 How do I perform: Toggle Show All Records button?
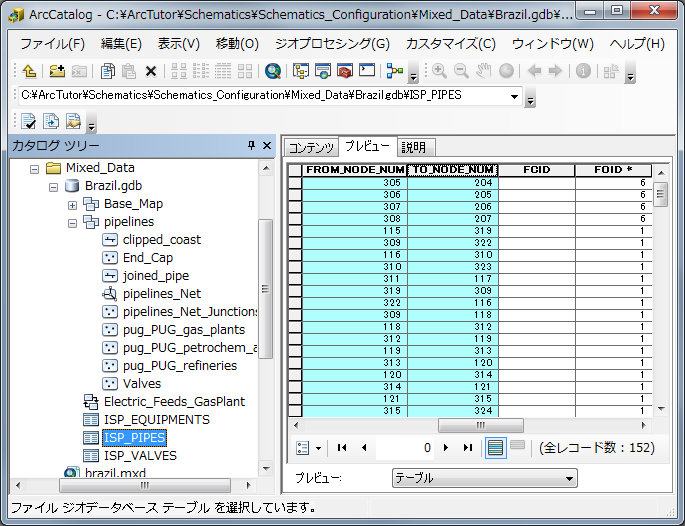coord(496,448)
